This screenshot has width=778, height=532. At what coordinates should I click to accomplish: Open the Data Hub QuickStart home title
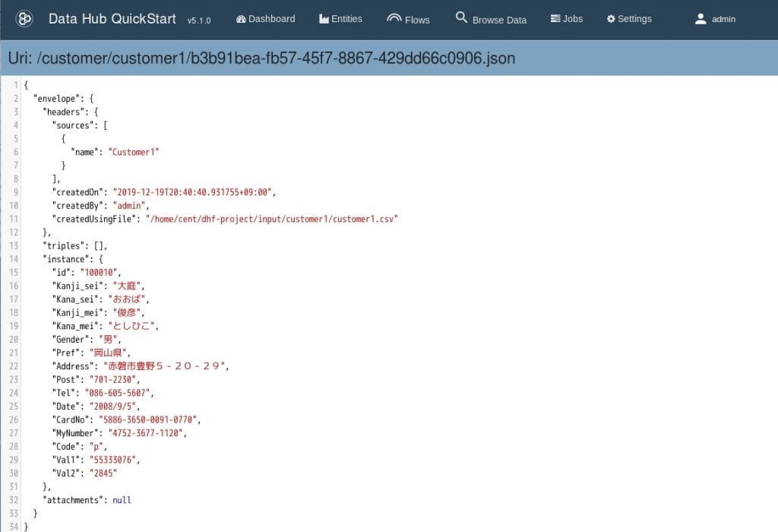click(112, 19)
